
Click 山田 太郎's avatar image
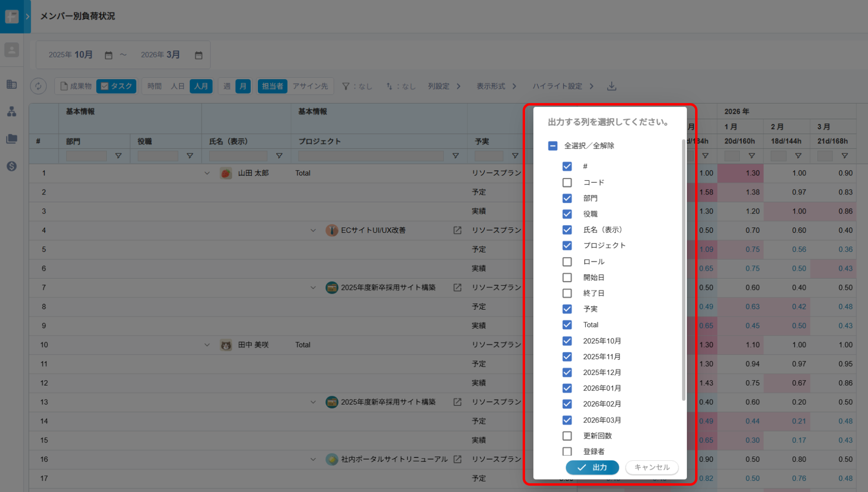[x=226, y=173]
